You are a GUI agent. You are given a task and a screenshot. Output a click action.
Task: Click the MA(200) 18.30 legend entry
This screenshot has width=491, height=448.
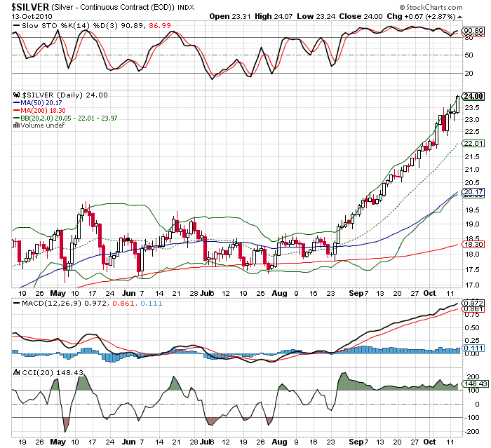click(x=43, y=110)
